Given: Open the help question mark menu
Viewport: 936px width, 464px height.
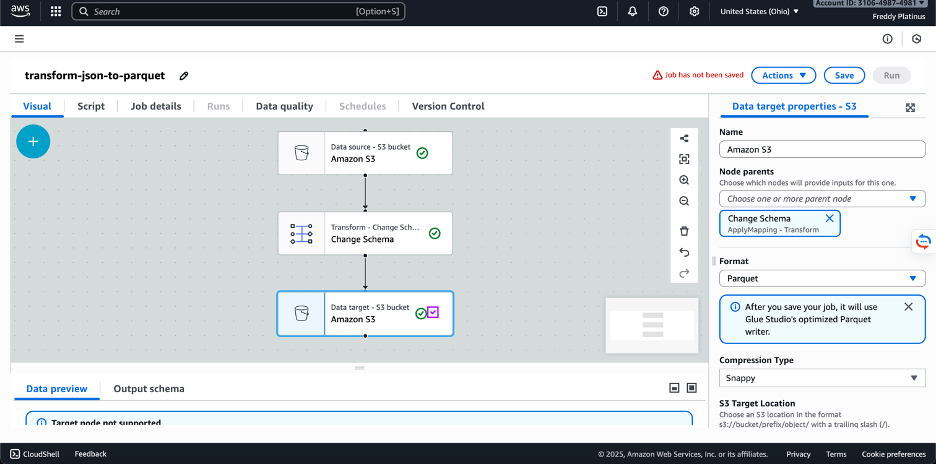Looking at the screenshot, I should tap(663, 11).
